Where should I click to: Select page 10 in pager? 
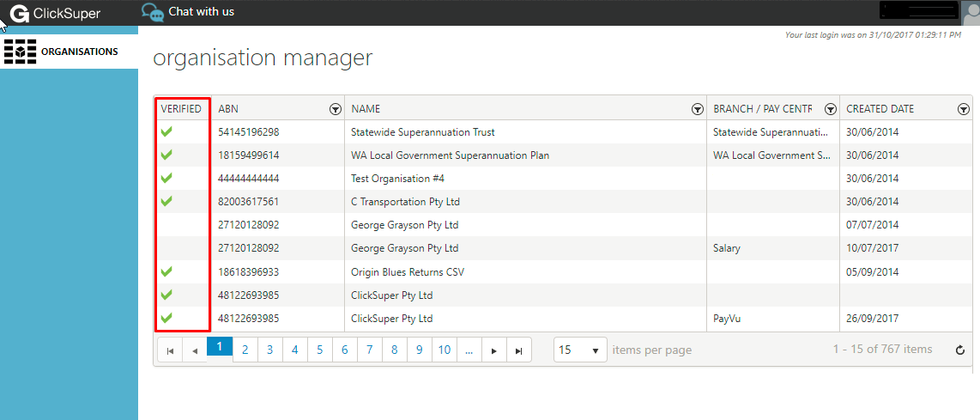point(445,350)
